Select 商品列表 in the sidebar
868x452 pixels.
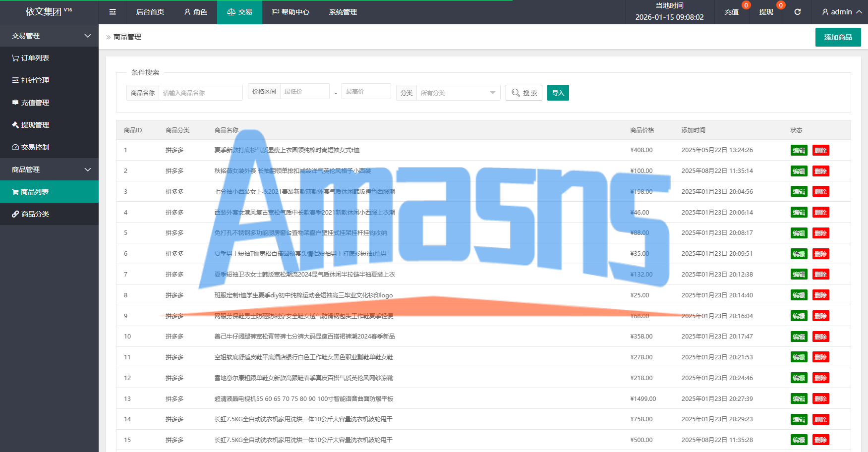49,192
